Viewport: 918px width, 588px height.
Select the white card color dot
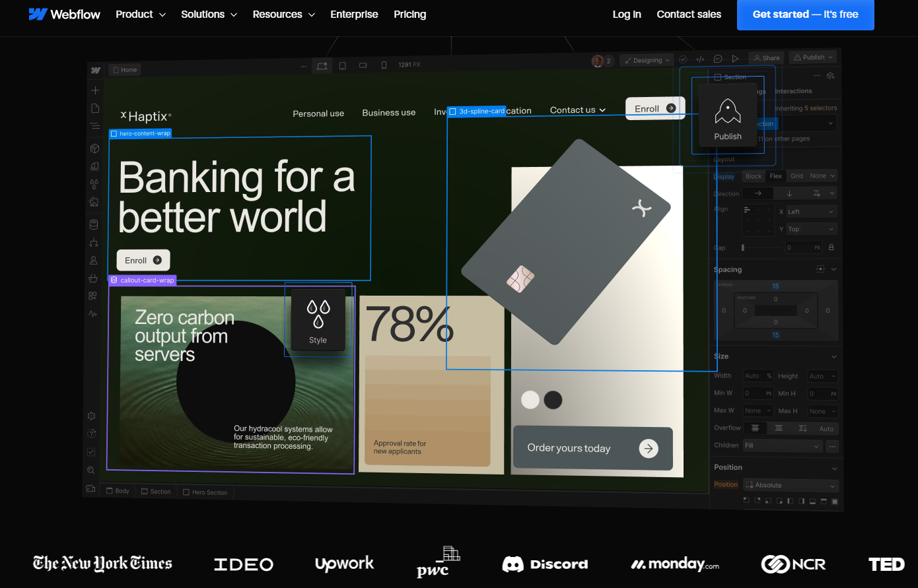point(530,400)
